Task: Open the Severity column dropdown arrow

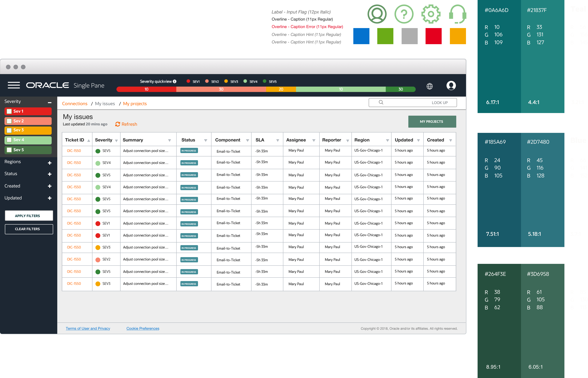Action: pos(116,141)
